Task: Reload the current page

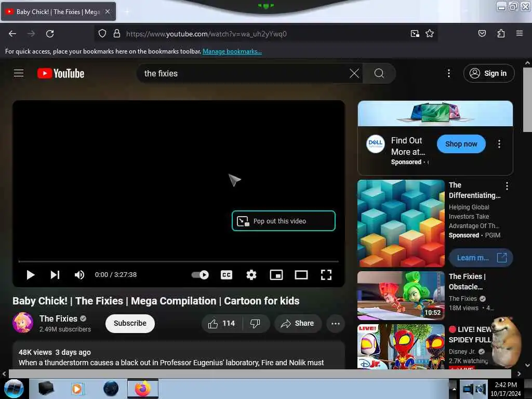Action: tap(50, 34)
